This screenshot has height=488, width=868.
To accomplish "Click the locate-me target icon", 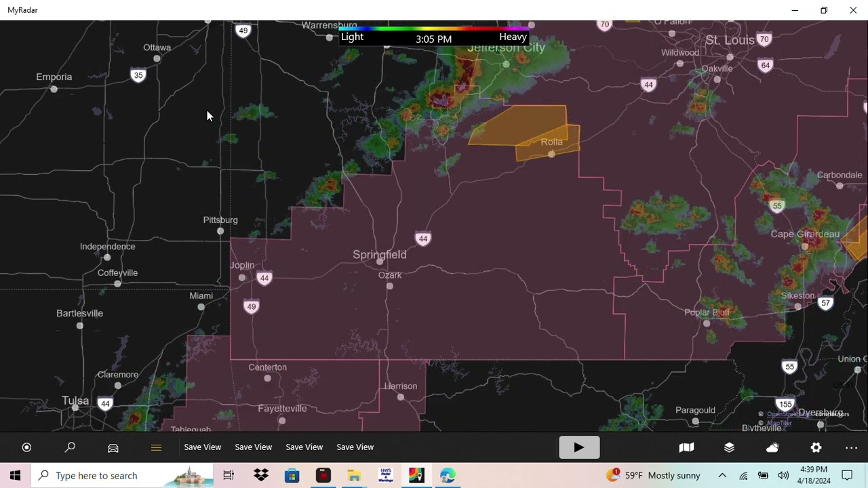I will (26, 447).
